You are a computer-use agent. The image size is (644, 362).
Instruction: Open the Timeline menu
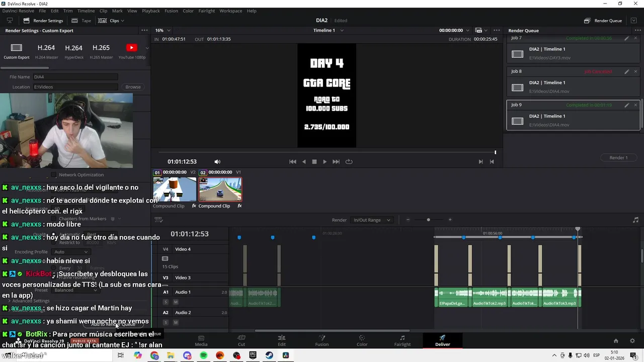click(x=86, y=11)
